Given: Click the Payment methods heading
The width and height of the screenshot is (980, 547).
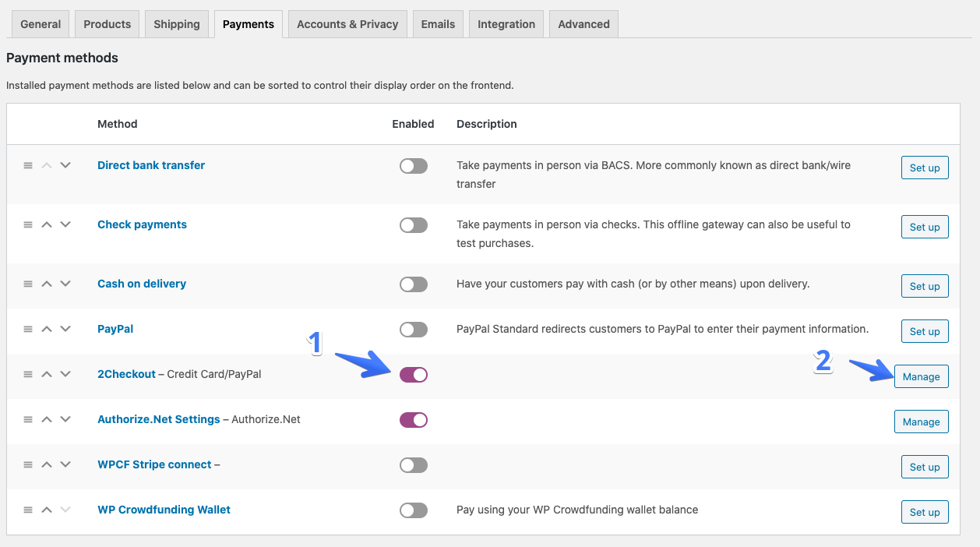Looking at the screenshot, I should point(62,58).
